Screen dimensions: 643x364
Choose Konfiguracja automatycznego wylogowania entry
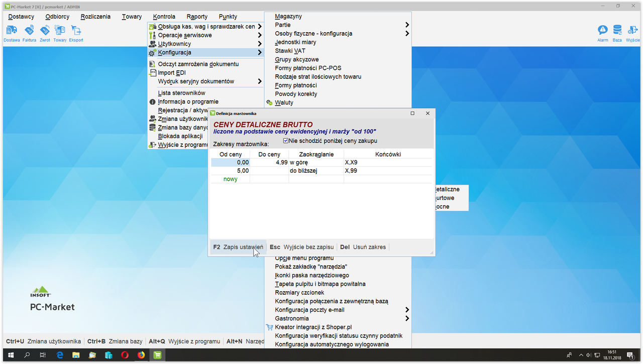pos(338,344)
